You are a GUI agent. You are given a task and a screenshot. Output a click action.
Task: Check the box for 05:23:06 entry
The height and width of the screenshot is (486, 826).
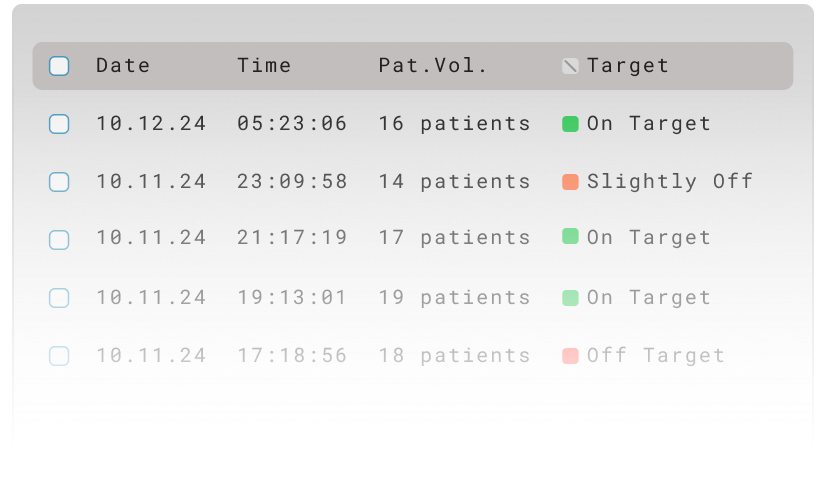(59, 124)
